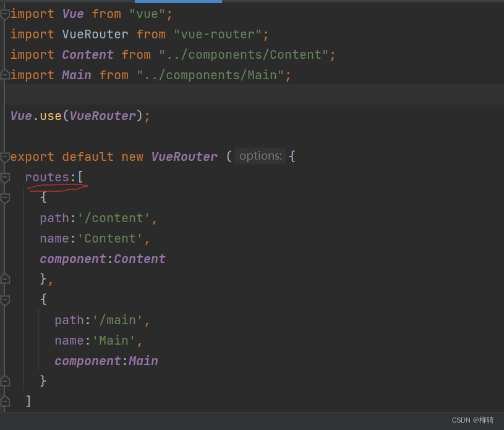
Task: Click 'component' key in the Main route
Action: click(88, 361)
